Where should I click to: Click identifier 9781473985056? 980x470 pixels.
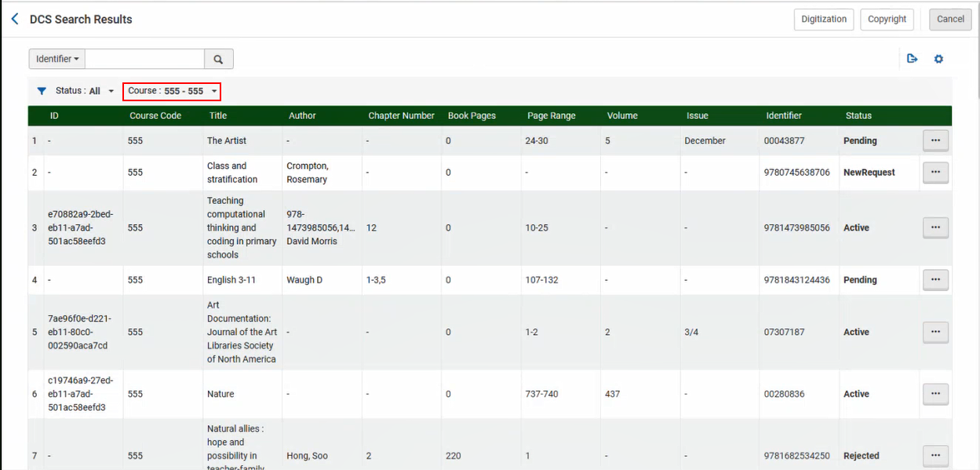coord(796,228)
